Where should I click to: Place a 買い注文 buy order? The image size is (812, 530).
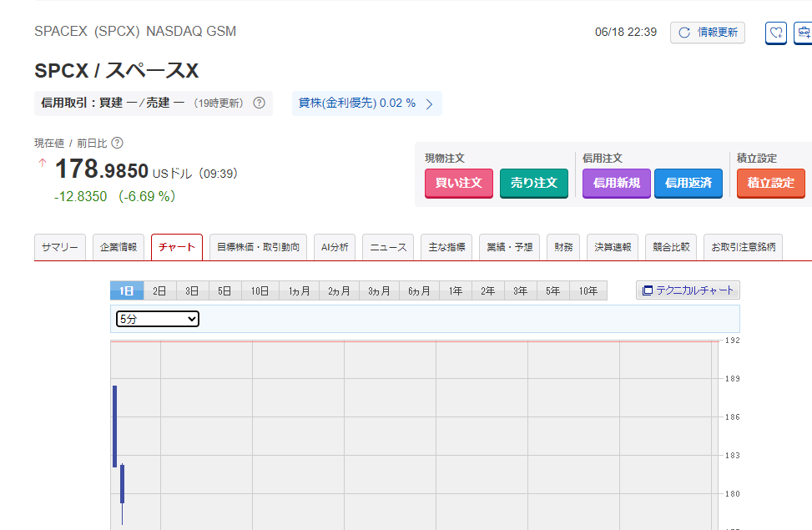pos(459,183)
